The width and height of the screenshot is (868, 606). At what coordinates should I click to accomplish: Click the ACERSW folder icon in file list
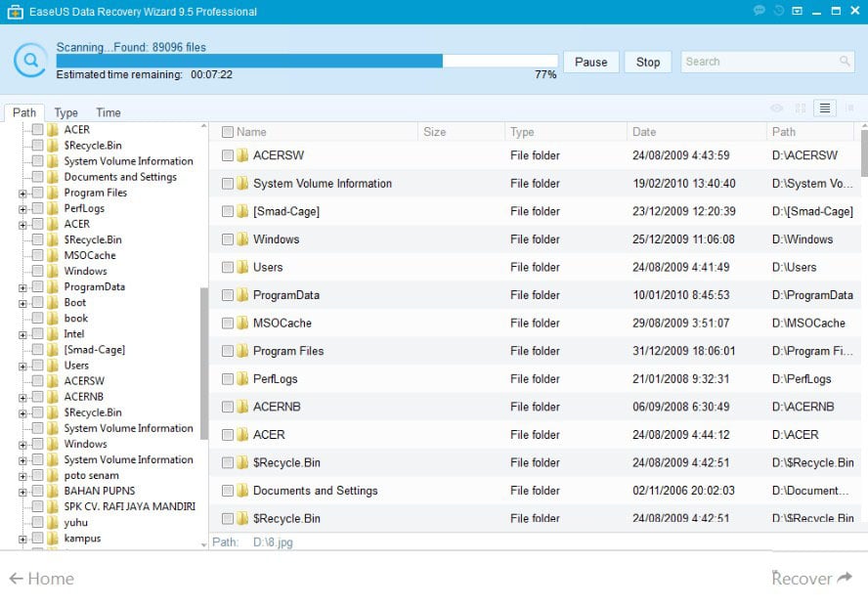tap(242, 155)
